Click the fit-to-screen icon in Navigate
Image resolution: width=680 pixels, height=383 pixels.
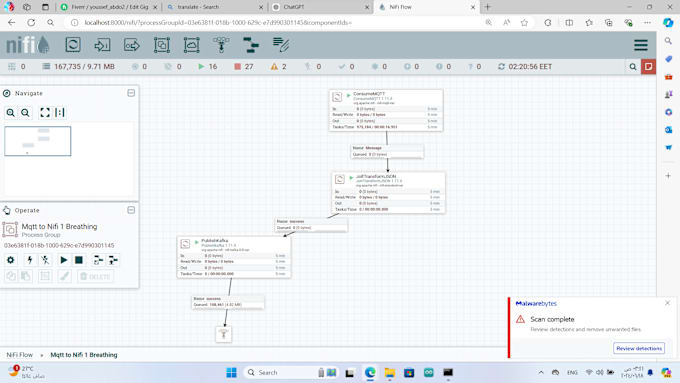pos(45,113)
